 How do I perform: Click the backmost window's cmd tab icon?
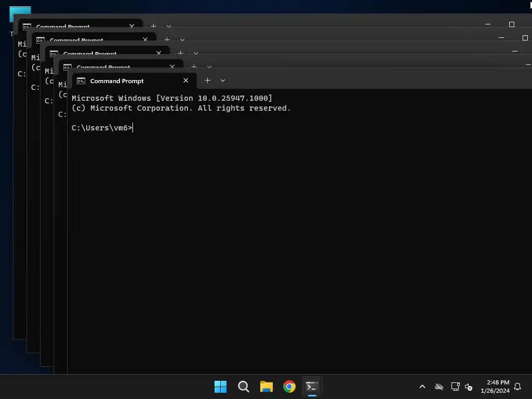27,27
